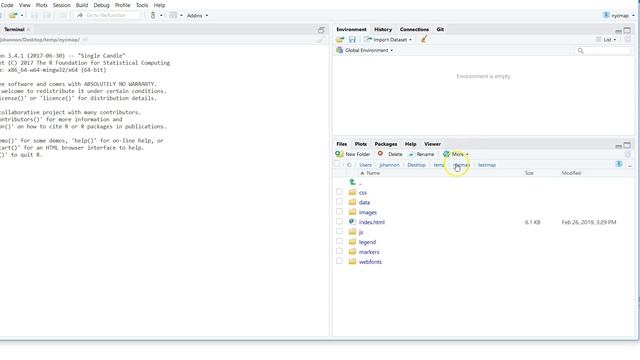The height and width of the screenshot is (360, 640).
Task: Switch to the Packages tab
Action: coord(386,144)
